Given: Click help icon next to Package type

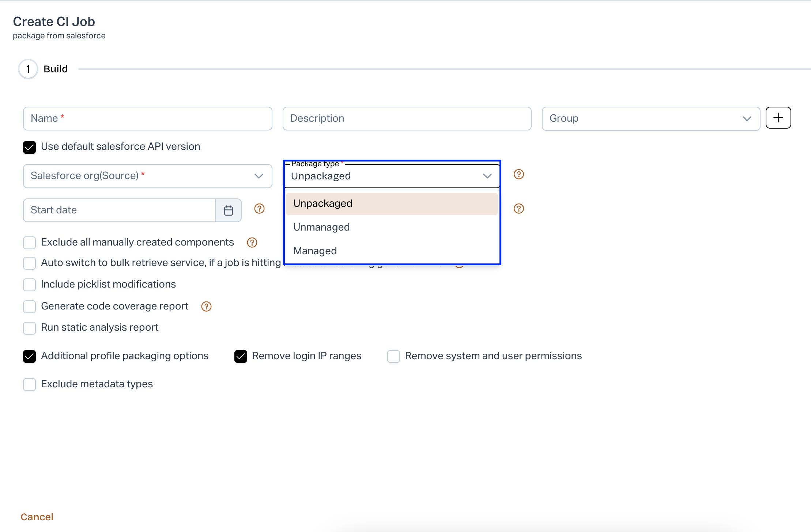Looking at the screenshot, I should (x=518, y=174).
